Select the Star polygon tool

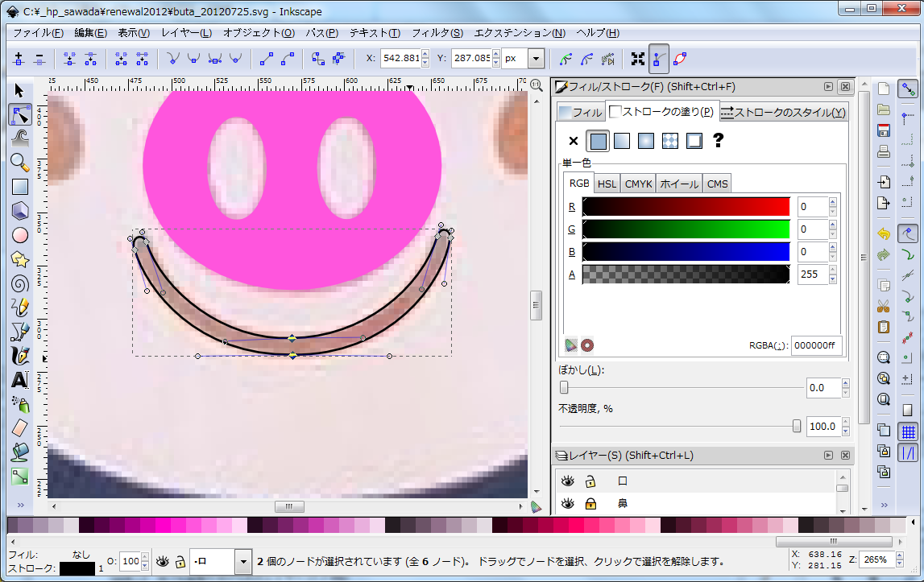(19, 259)
